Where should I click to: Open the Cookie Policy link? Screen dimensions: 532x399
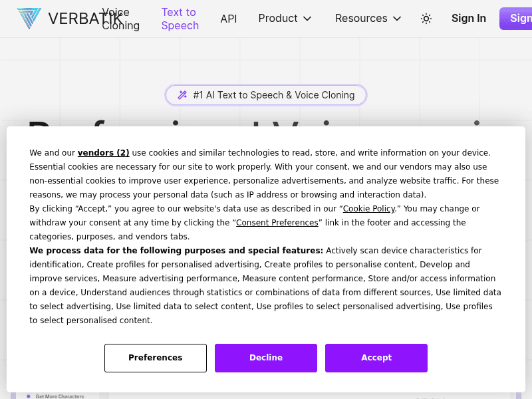click(369, 209)
